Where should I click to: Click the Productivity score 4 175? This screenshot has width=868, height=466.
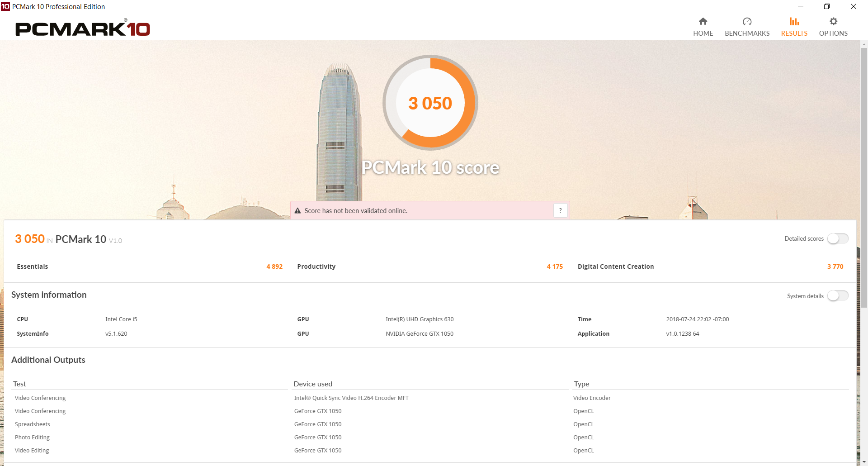(x=555, y=266)
